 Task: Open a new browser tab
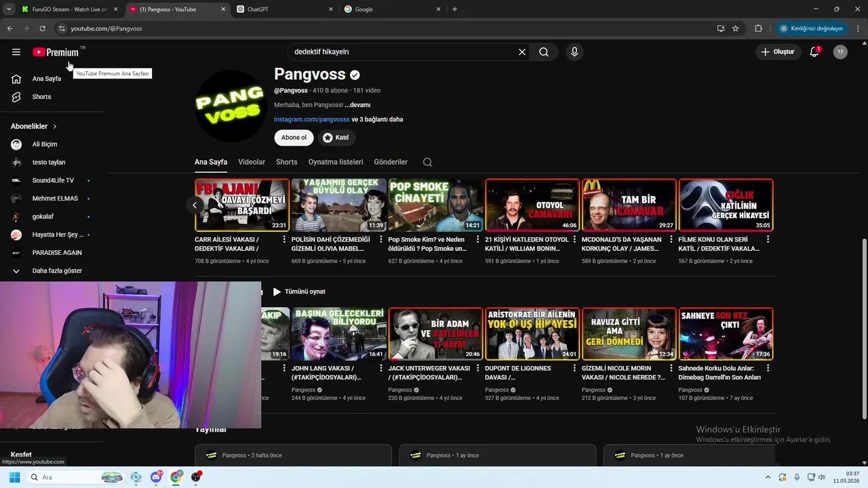(x=454, y=9)
